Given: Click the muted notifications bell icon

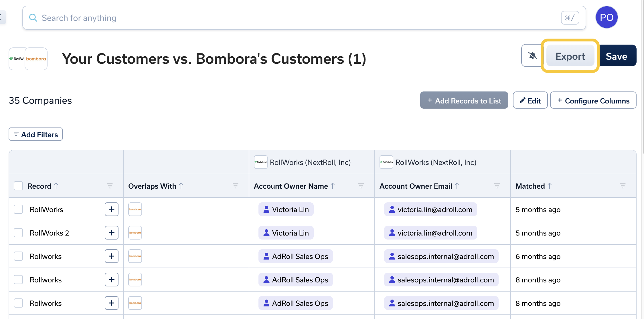Looking at the screenshot, I should pyautogui.click(x=532, y=55).
